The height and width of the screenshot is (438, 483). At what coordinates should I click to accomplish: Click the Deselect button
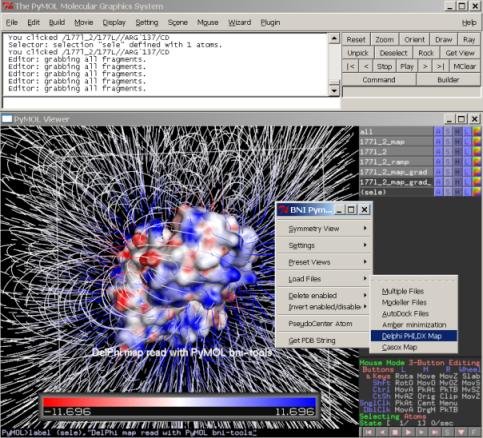(393, 53)
